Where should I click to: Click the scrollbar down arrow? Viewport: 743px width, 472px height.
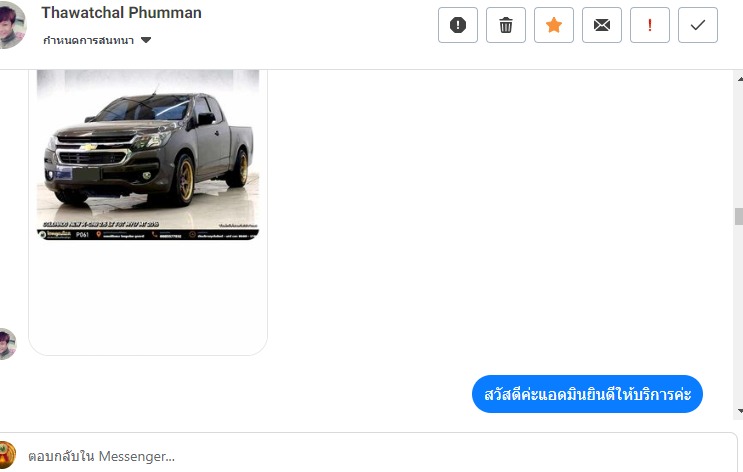(739, 411)
